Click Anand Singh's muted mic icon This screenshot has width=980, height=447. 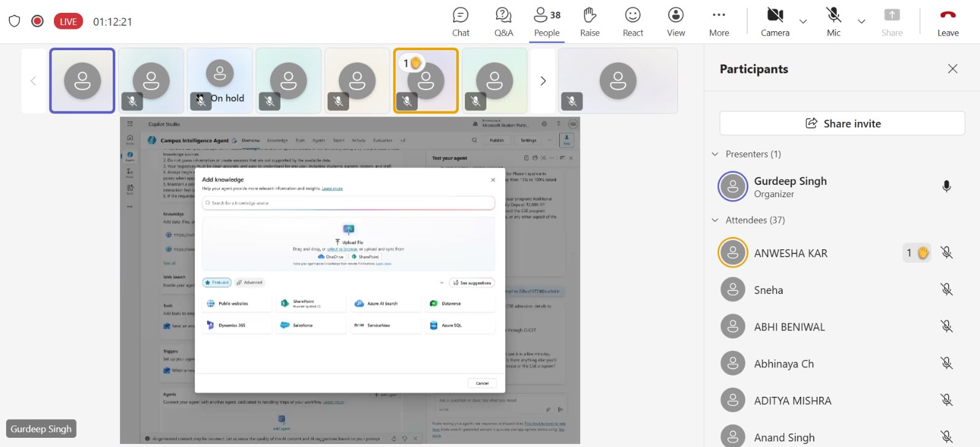946,437
